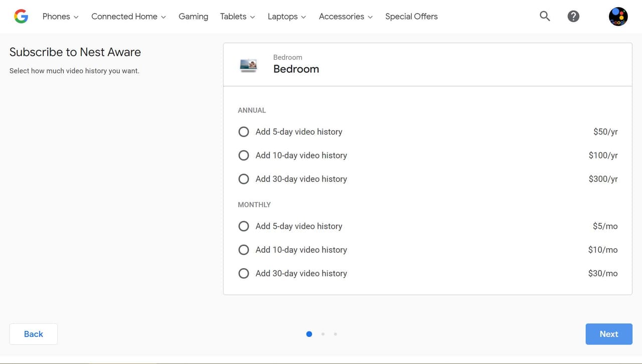642x364 pixels.
Task: Select monthly 30-day video history radio
Action: (244, 273)
